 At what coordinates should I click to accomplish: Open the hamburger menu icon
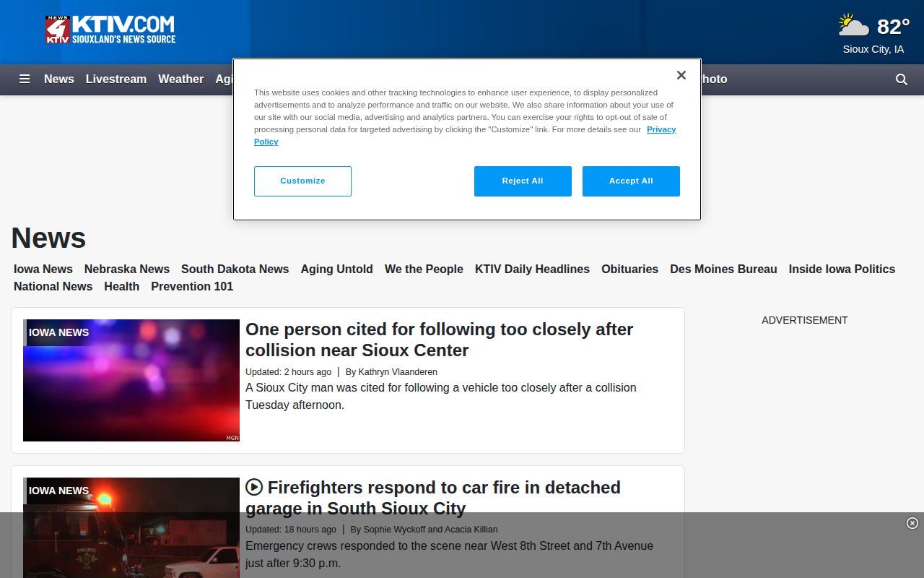pyautogui.click(x=25, y=79)
